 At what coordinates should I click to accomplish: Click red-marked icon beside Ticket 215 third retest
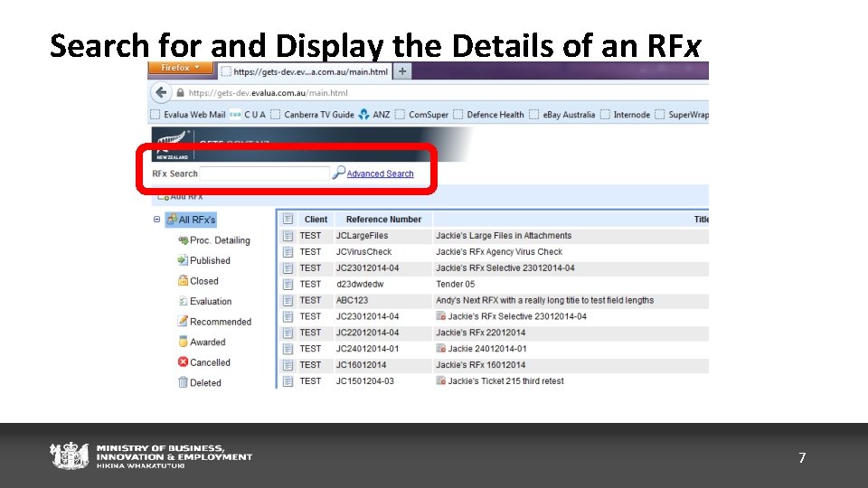(x=440, y=380)
